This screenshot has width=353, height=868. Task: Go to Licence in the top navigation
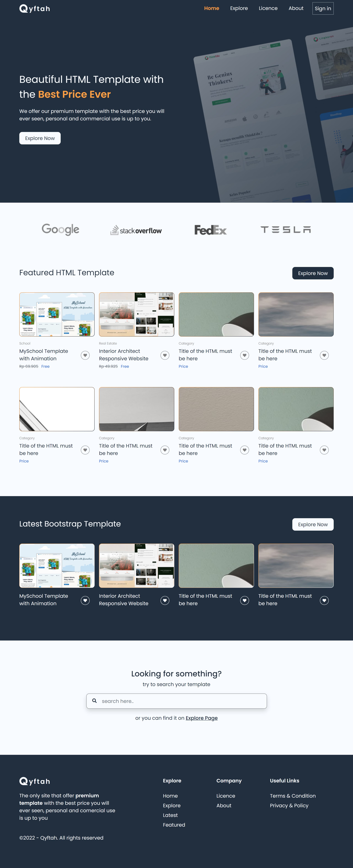click(268, 8)
